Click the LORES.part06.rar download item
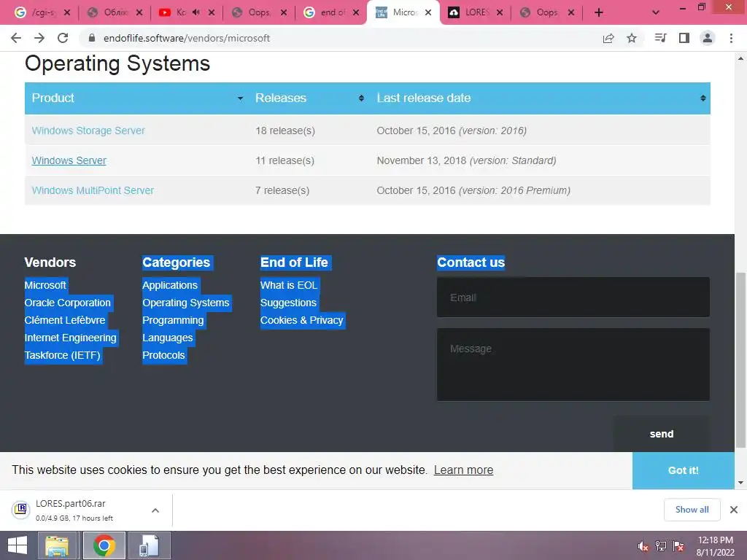Screen dimensions: 747x560 point(76,510)
